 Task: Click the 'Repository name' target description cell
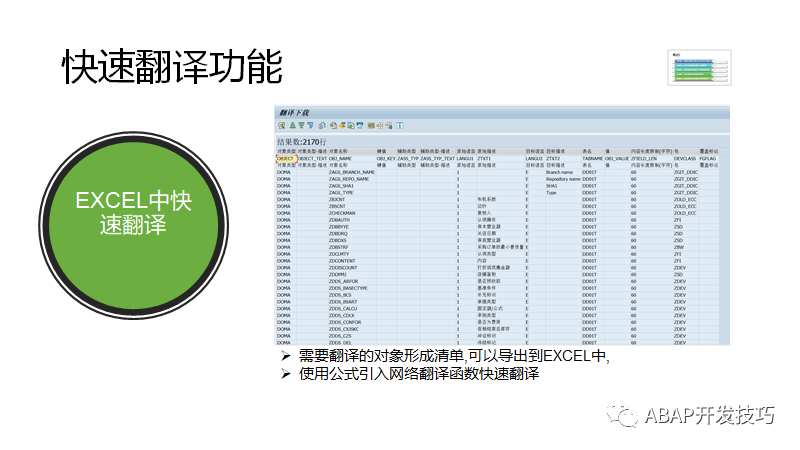(564, 179)
